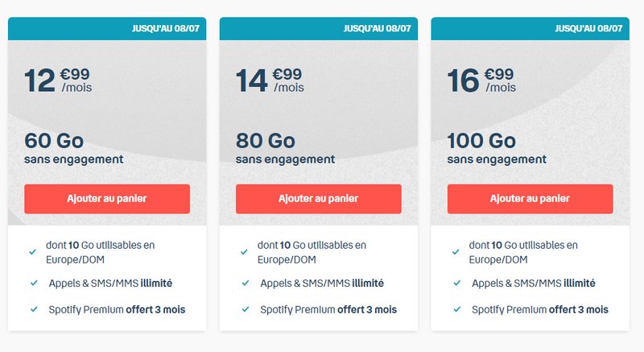Click the JUSQU'AU 08/07 banner on 80 Go card
This screenshot has height=352, width=644.
coord(377,28)
